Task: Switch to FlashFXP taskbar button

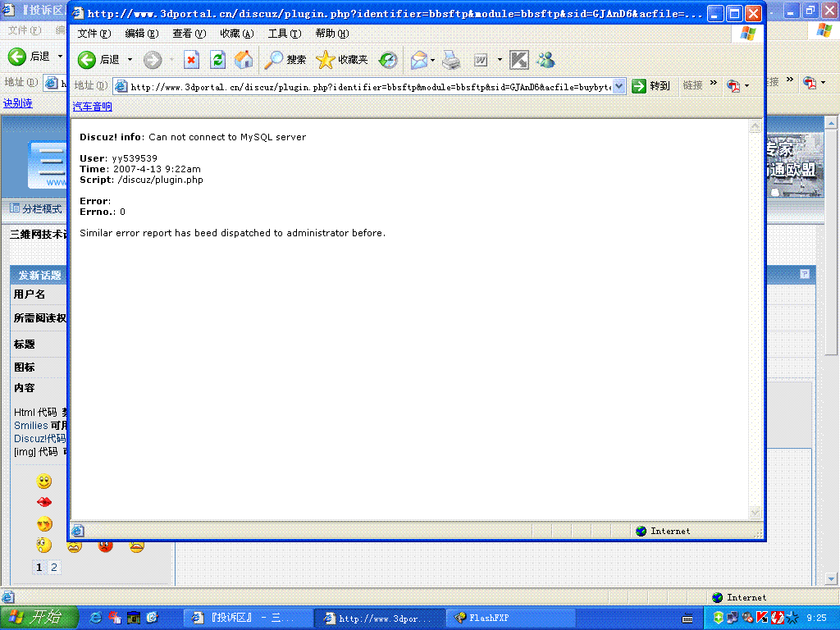Action: (x=511, y=618)
